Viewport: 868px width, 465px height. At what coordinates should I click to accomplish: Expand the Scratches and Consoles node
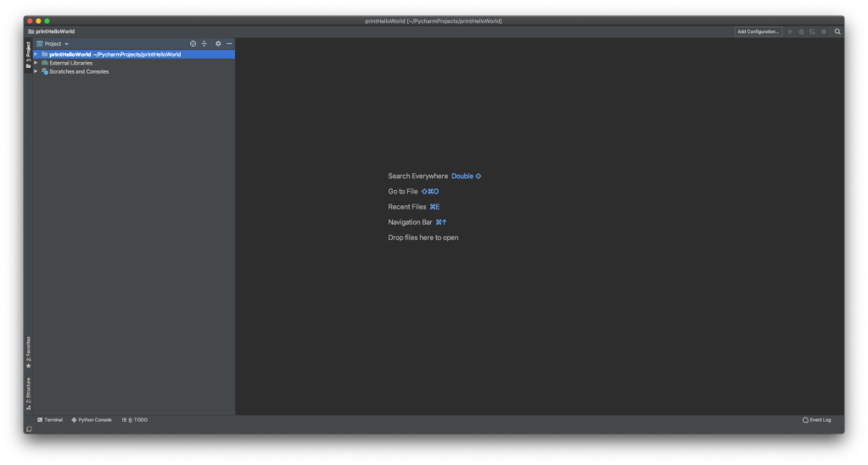pyautogui.click(x=36, y=71)
